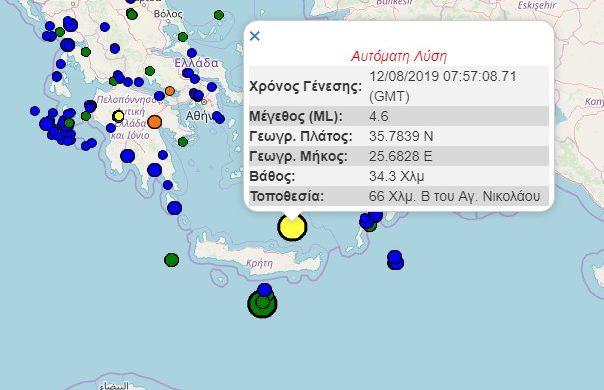Click the 'Βάθος' 34.3 Χλμ row

click(x=399, y=176)
